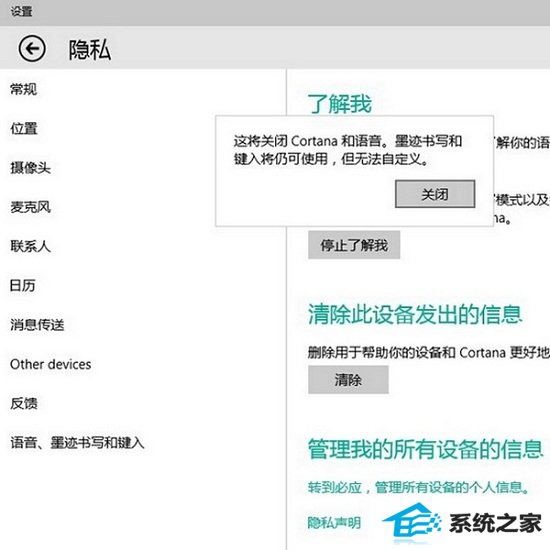Open the 日历 privacy page

22,286
